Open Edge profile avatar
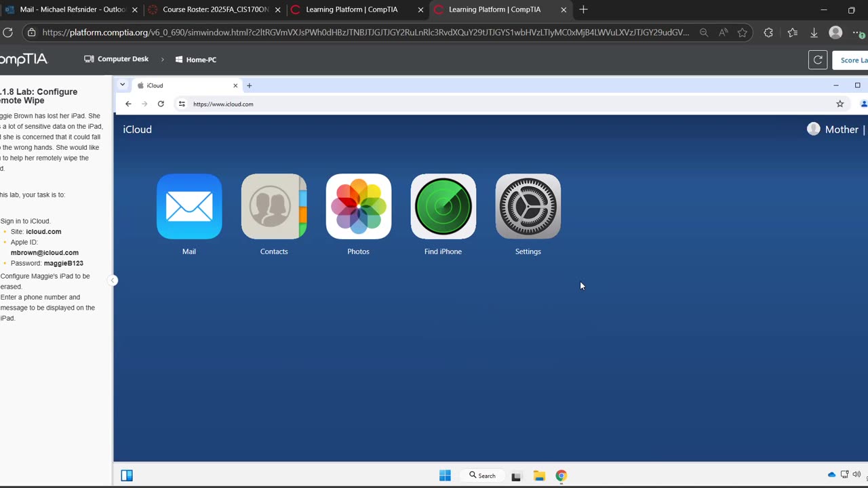The image size is (868, 488). 836,33
